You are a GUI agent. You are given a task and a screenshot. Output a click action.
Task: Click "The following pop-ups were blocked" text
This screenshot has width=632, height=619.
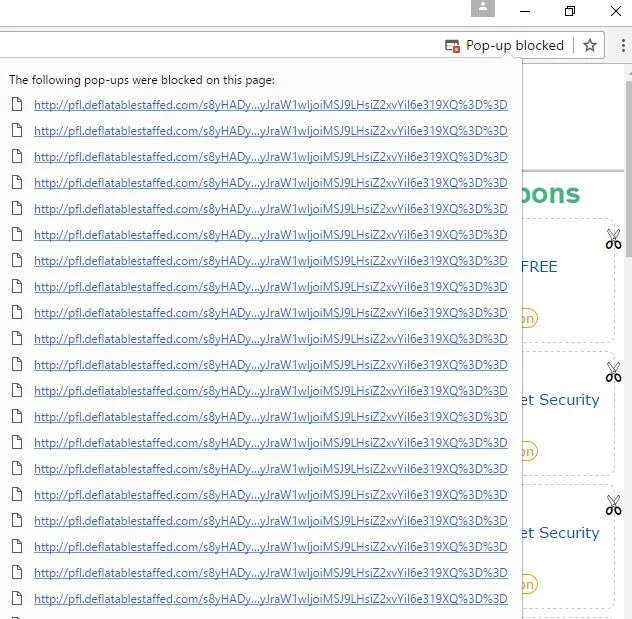142,80
